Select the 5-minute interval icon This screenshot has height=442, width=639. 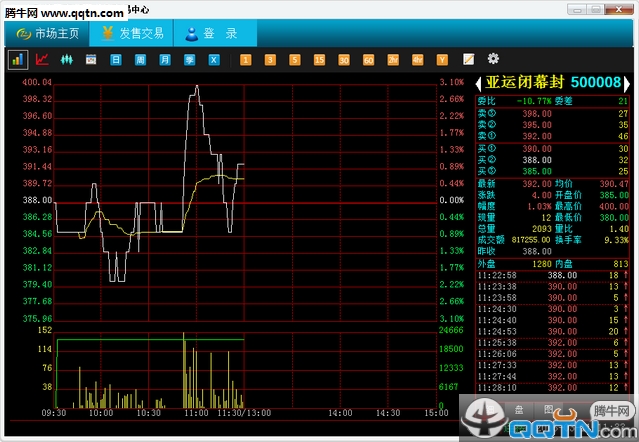coord(295,60)
